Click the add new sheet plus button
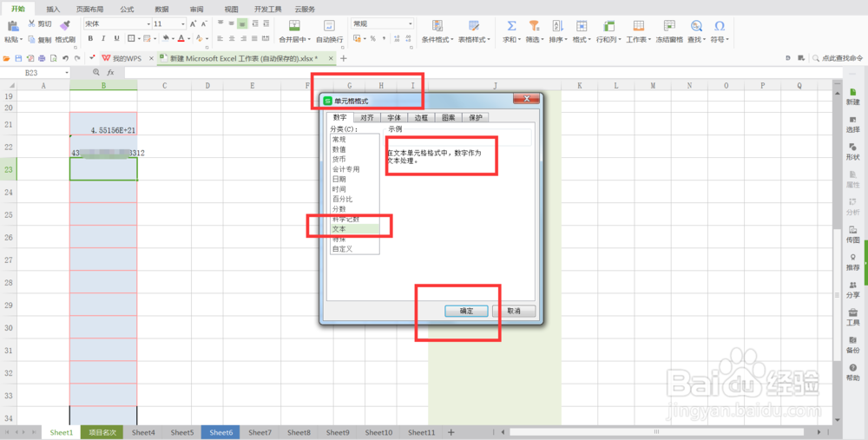Viewport: 868px width, 440px height. pos(450,432)
